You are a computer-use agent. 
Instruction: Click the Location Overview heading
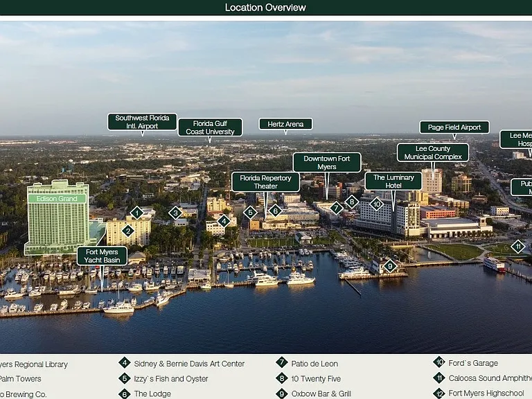[266, 8]
